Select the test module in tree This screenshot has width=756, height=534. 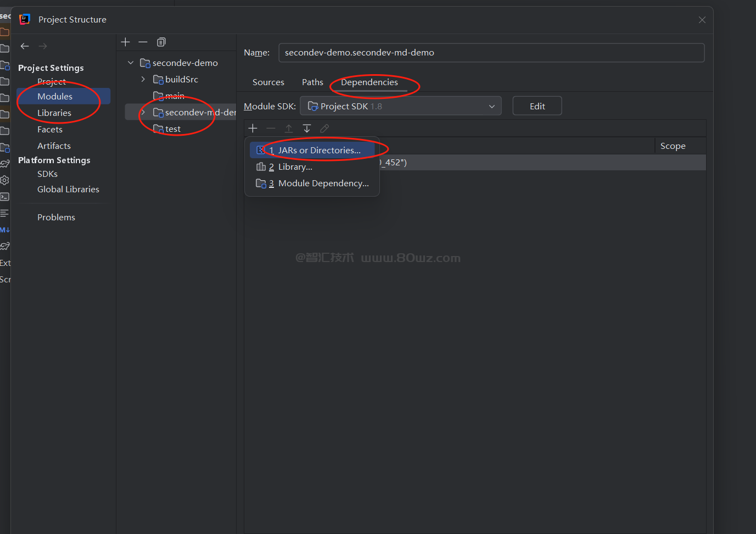tap(172, 129)
